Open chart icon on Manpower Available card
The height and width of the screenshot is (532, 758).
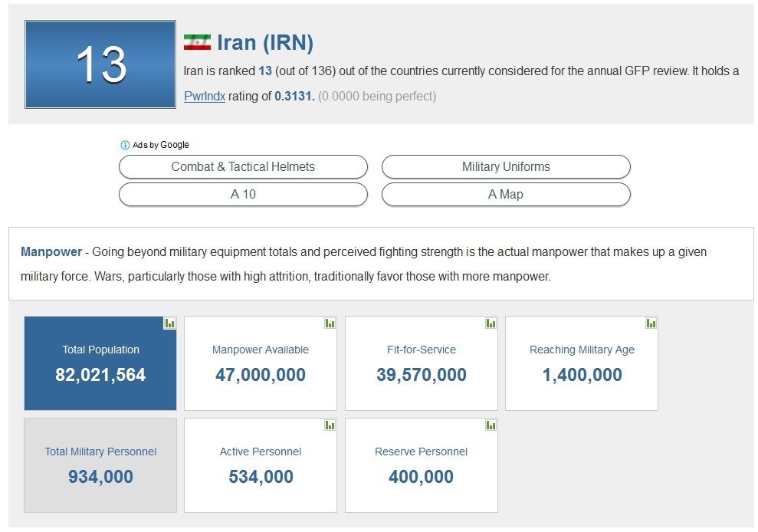(330, 323)
